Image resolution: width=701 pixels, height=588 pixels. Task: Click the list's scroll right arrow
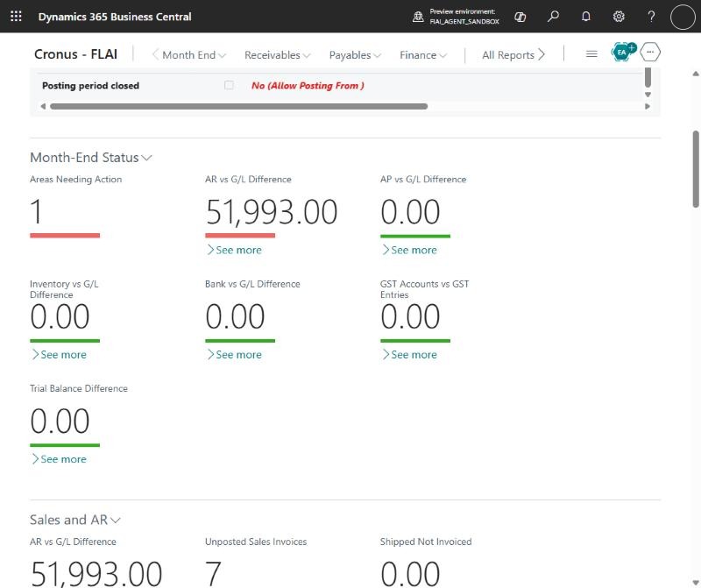click(x=648, y=106)
